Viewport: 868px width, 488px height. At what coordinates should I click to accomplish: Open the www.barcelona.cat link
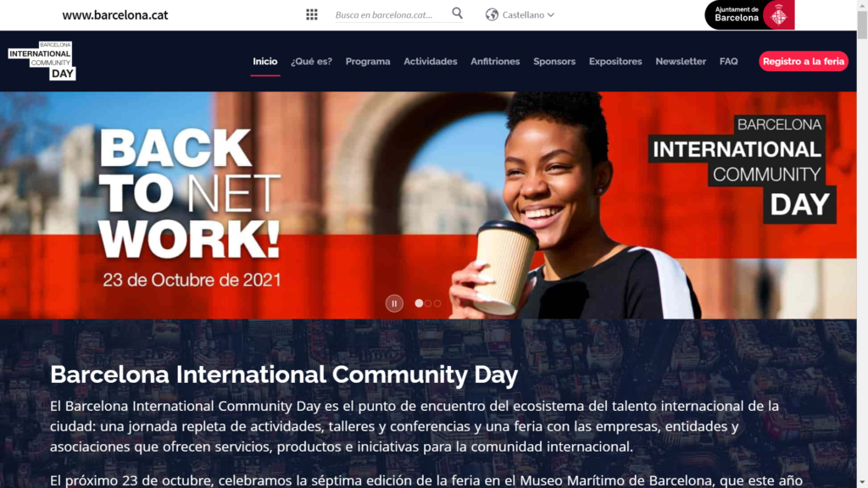(x=115, y=15)
